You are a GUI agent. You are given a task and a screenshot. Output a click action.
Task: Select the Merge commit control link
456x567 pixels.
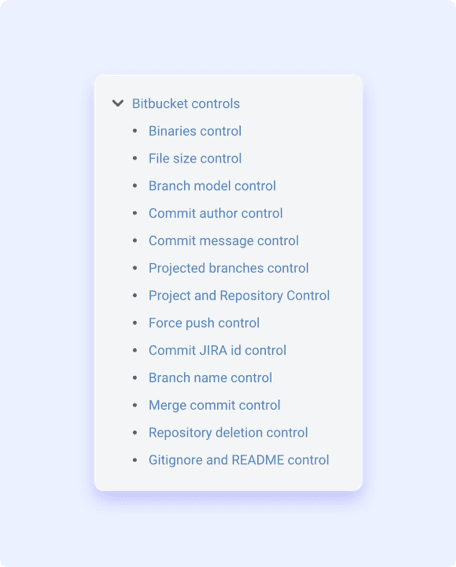click(x=214, y=405)
